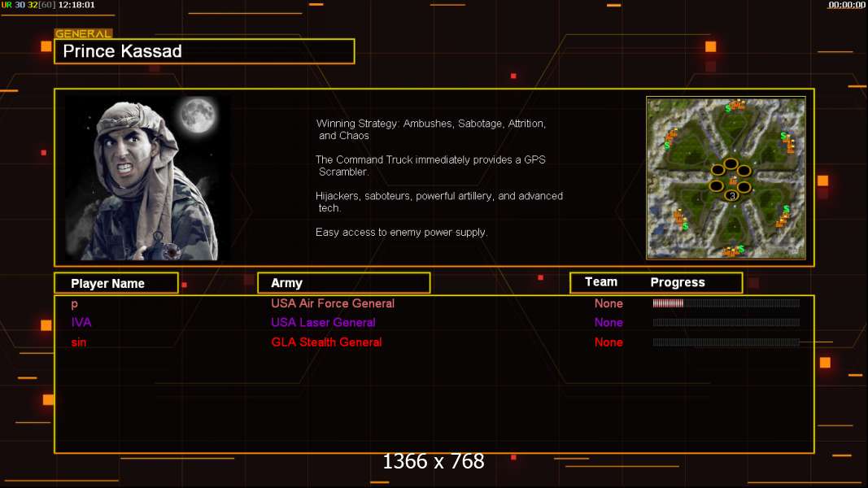Viewport: 868px width, 488px height.
Task: Click the green $ supply icon at map's north edge
Action: coord(728,108)
